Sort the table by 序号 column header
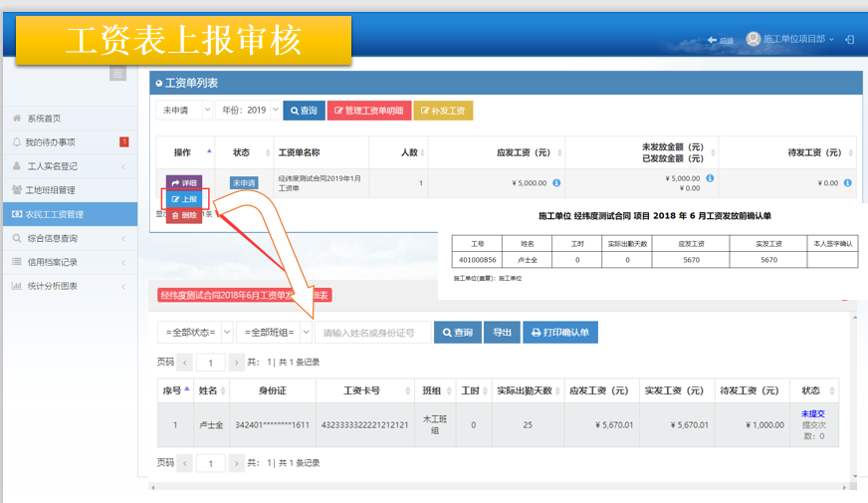868x503 pixels. pyautogui.click(x=173, y=390)
